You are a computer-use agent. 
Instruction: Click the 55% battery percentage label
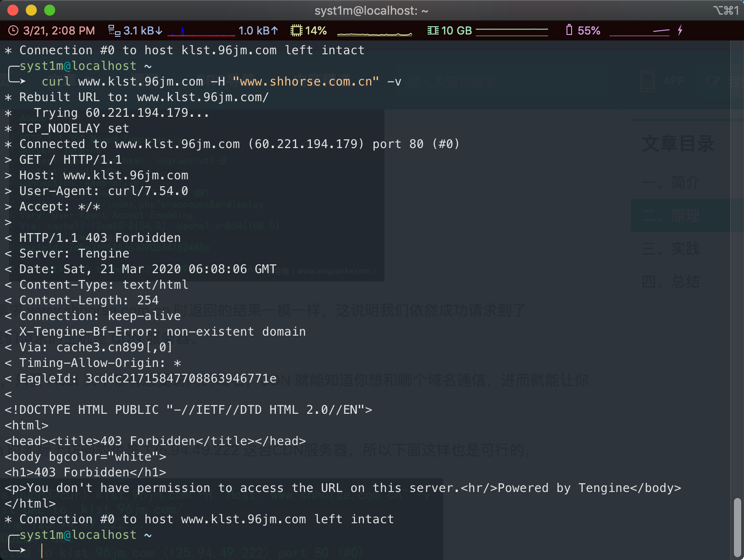589,31
